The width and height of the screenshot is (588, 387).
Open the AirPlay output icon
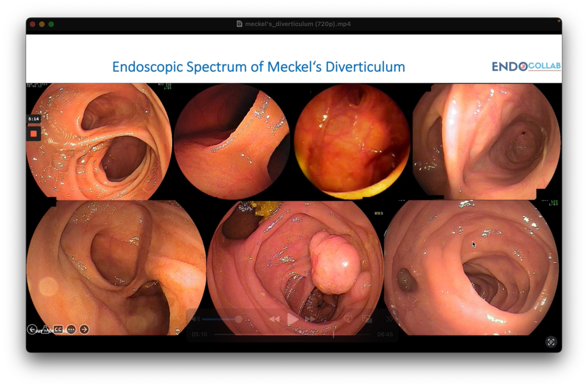[348, 319]
